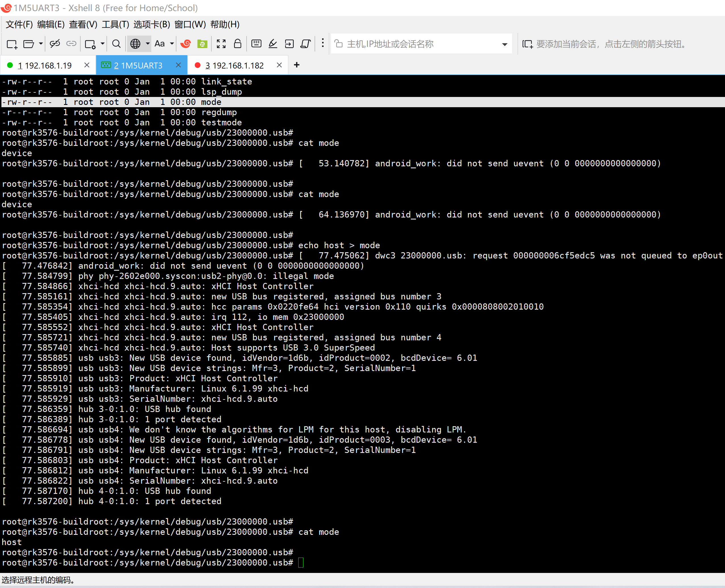The height and width of the screenshot is (588, 725).
Task: Open the host address bar dropdown
Action: 505,44
